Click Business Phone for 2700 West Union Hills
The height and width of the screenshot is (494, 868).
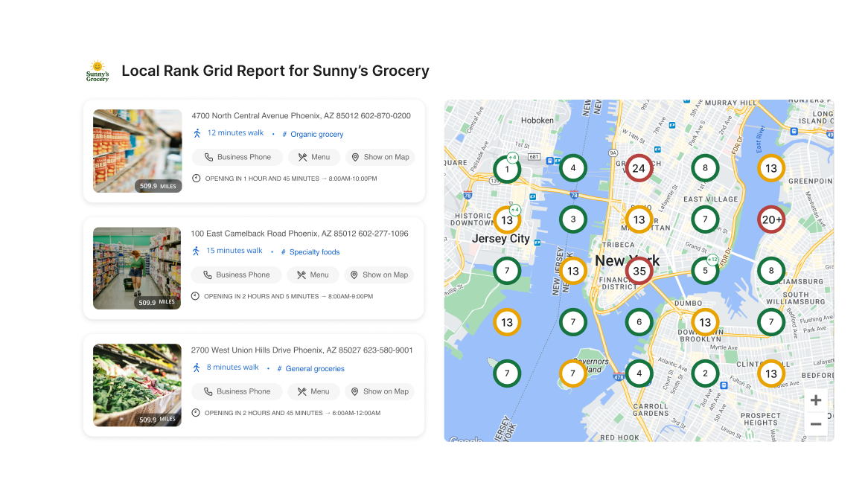(237, 391)
